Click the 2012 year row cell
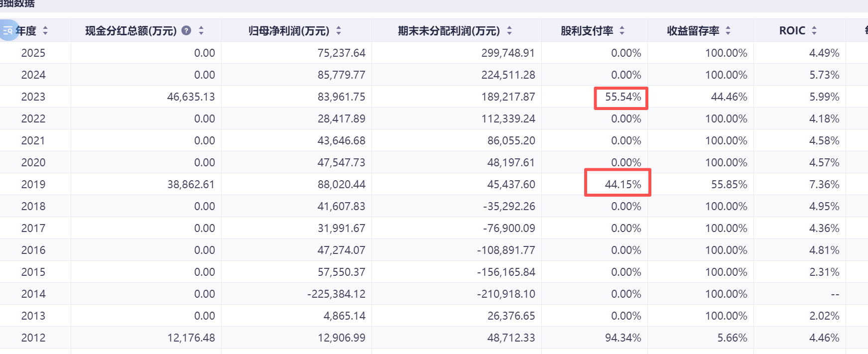Screen dimensions: 868x354 33,338
